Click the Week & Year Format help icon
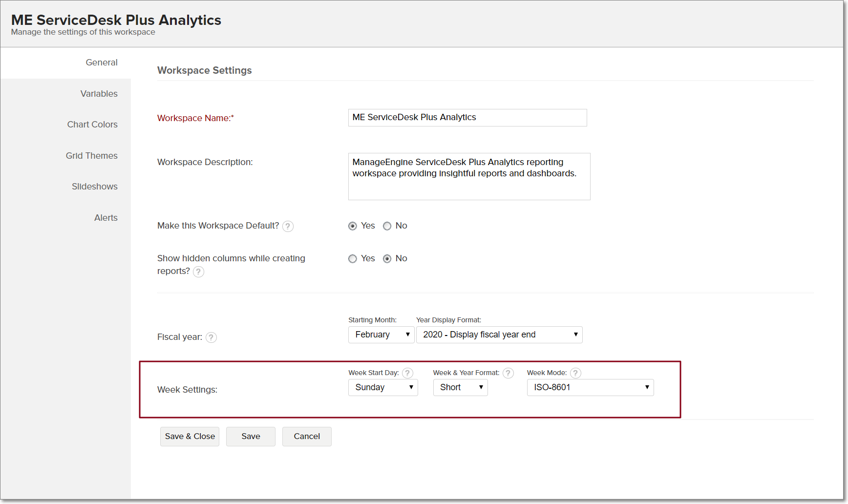This screenshot has height=504, width=848. (x=508, y=373)
